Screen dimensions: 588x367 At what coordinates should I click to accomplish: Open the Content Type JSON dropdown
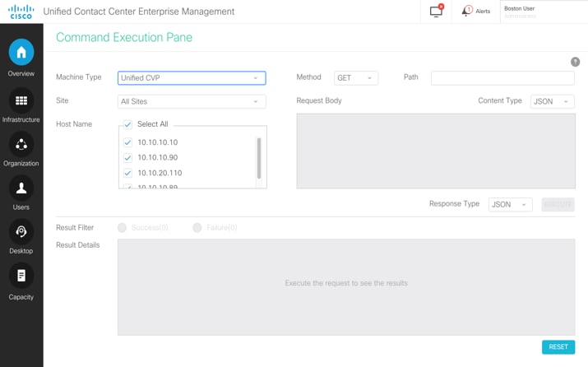[x=552, y=101]
